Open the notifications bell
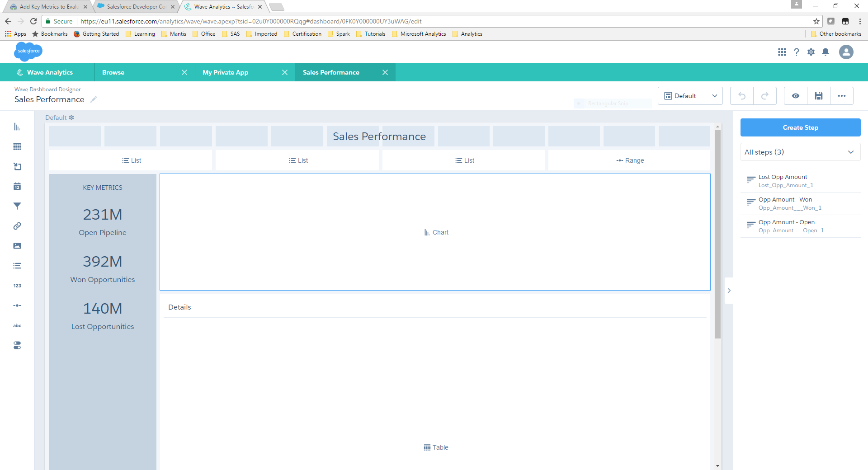 (826, 52)
